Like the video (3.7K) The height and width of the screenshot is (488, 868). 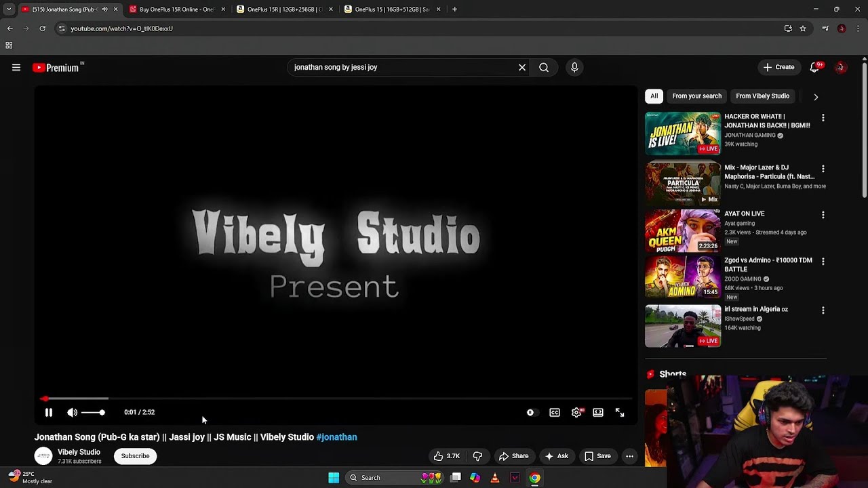pyautogui.click(x=446, y=456)
